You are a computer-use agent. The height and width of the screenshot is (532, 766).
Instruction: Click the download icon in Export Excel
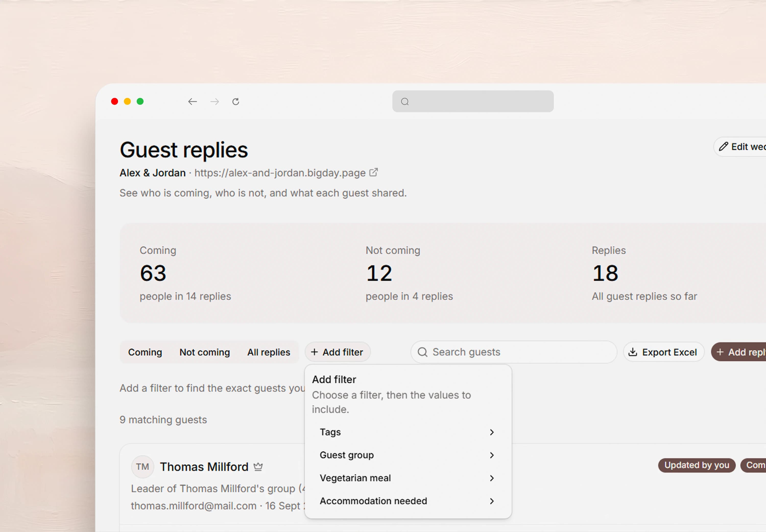[x=632, y=352]
